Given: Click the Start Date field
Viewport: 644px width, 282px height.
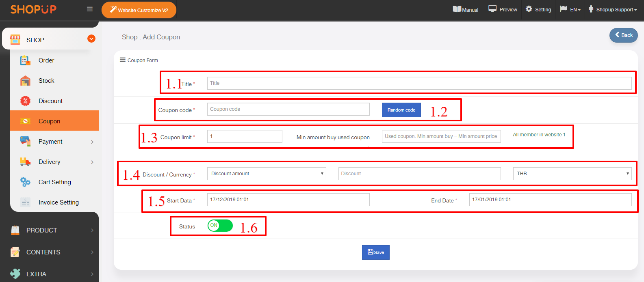Looking at the screenshot, I should [x=288, y=200].
